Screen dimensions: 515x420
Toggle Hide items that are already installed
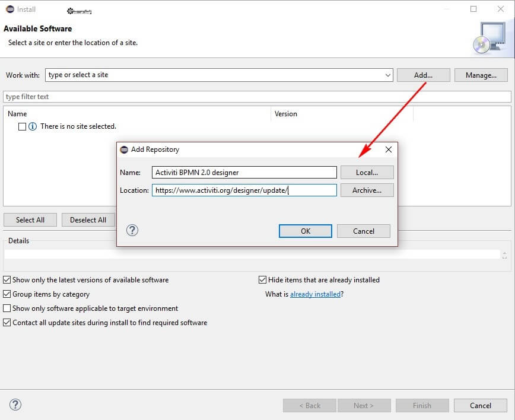tap(262, 280)
